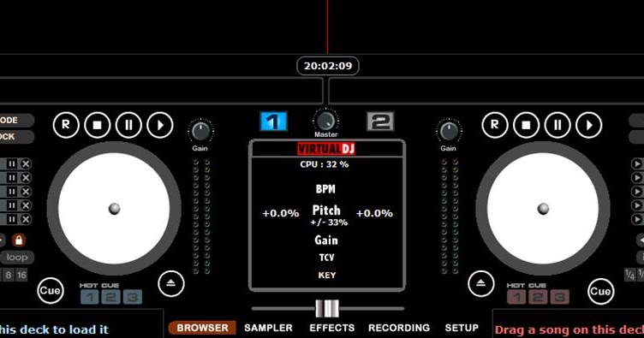Viewport: 644px width, 338px height.
Task: Pause the left deck
Action: click(128, 125)
